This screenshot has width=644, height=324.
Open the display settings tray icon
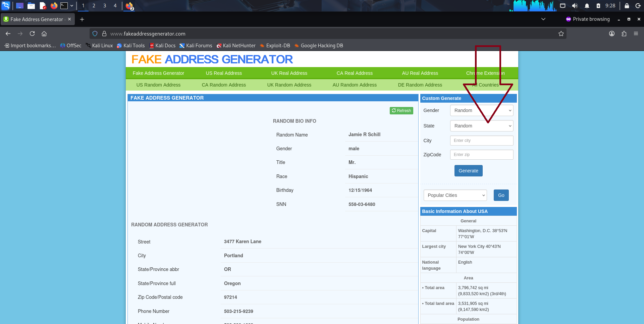[x=563, y=6]
